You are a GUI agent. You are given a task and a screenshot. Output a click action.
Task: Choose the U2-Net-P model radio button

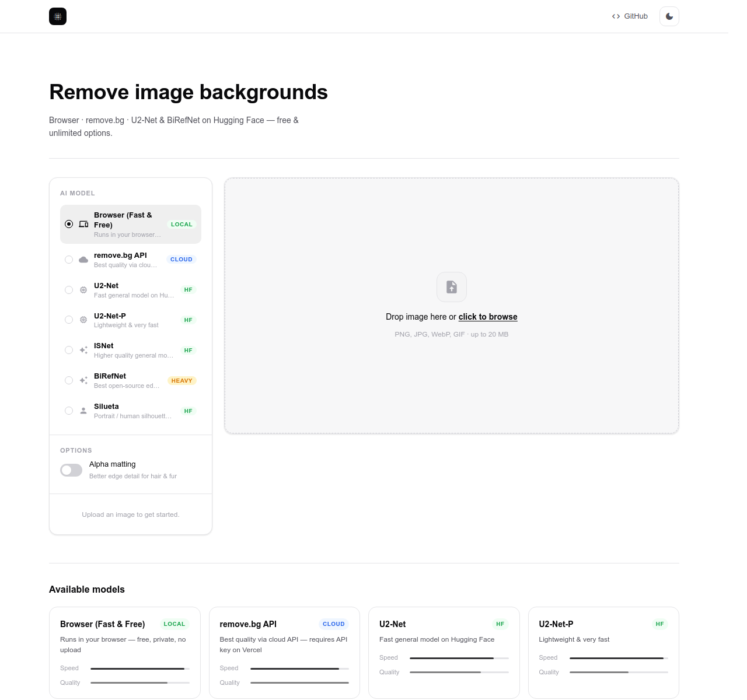coord(69,320)
